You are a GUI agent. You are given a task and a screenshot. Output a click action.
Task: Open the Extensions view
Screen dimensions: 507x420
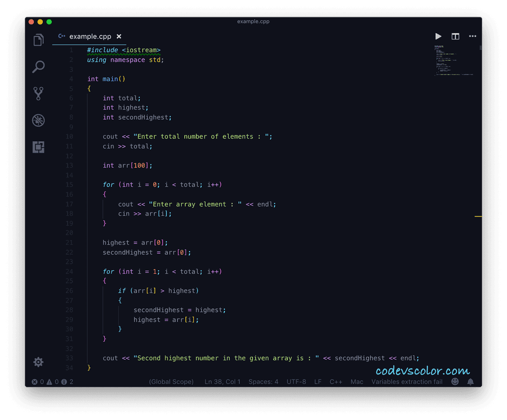coord(37,147)
